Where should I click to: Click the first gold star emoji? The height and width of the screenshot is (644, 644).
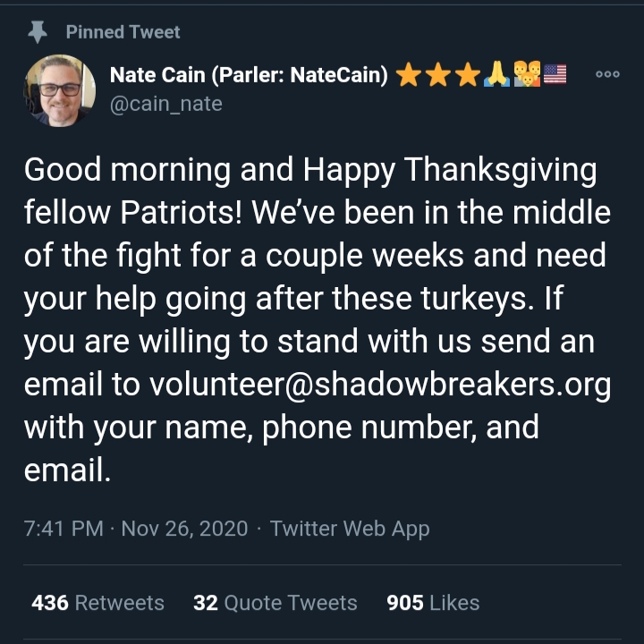(x=409, y=75)
